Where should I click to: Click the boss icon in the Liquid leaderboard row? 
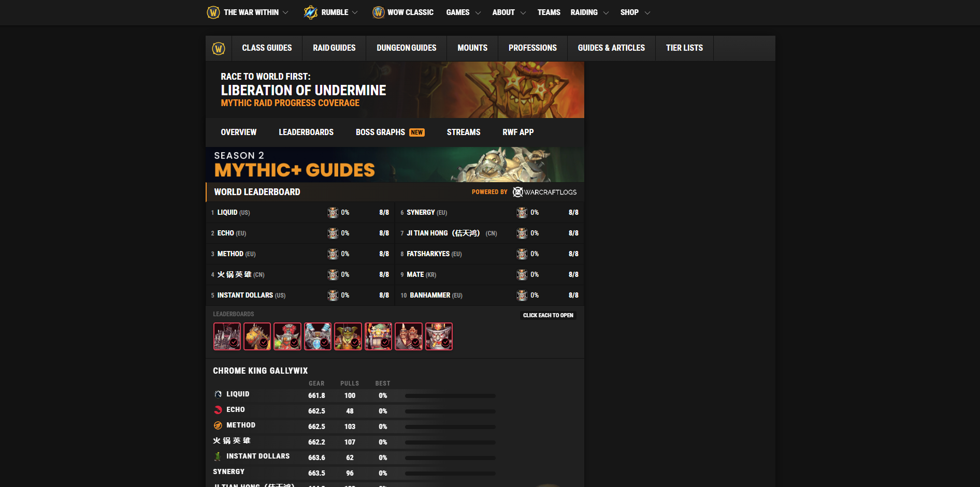pyautogui.click(x=333, y=213)
